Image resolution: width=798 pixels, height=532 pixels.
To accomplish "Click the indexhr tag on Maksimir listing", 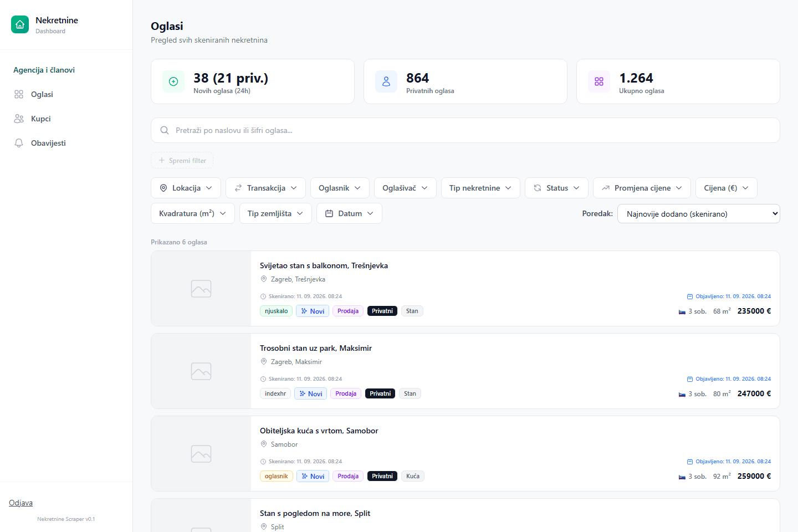I will tap(275, 393).
